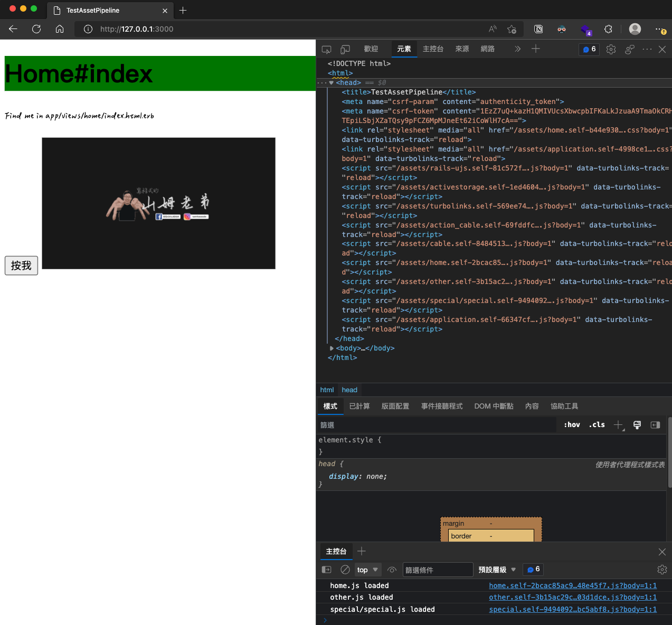Open a new browser tab

tap(183, 10)
